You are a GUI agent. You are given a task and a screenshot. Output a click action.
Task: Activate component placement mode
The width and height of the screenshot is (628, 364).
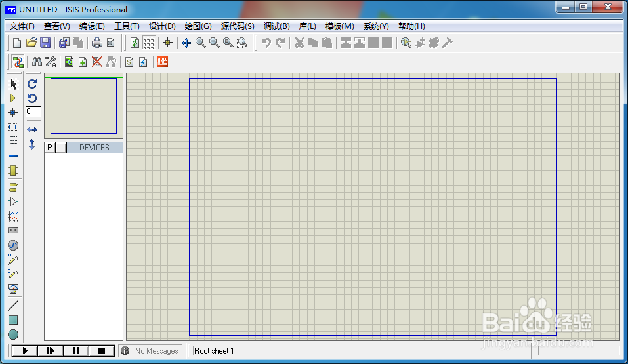13,98
